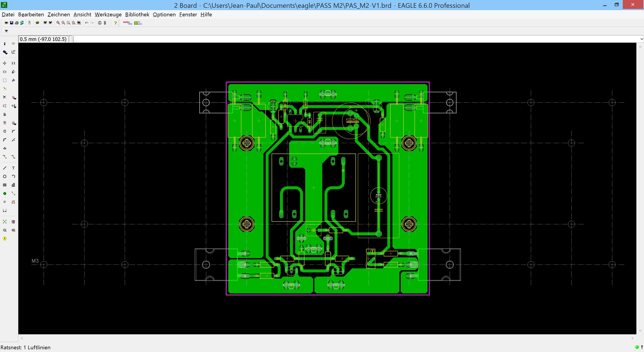Toggle the Show eye tool

[x=13, y=44]
